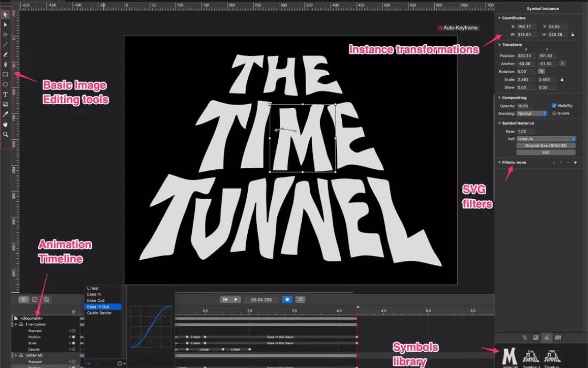Image resolution: width=588 pixels, height=368 pixels.
Task: Click the Original Size (100x103) button
Action: coord(546,146)
